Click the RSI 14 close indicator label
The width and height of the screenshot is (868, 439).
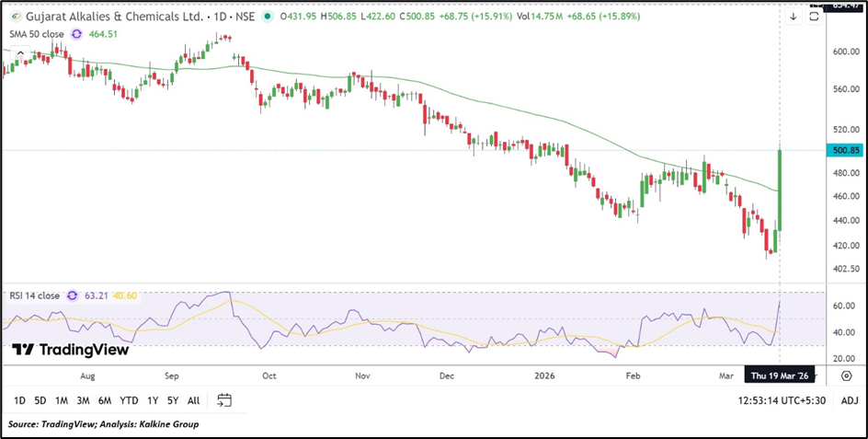pyautogui.click(x=32, y=295)
